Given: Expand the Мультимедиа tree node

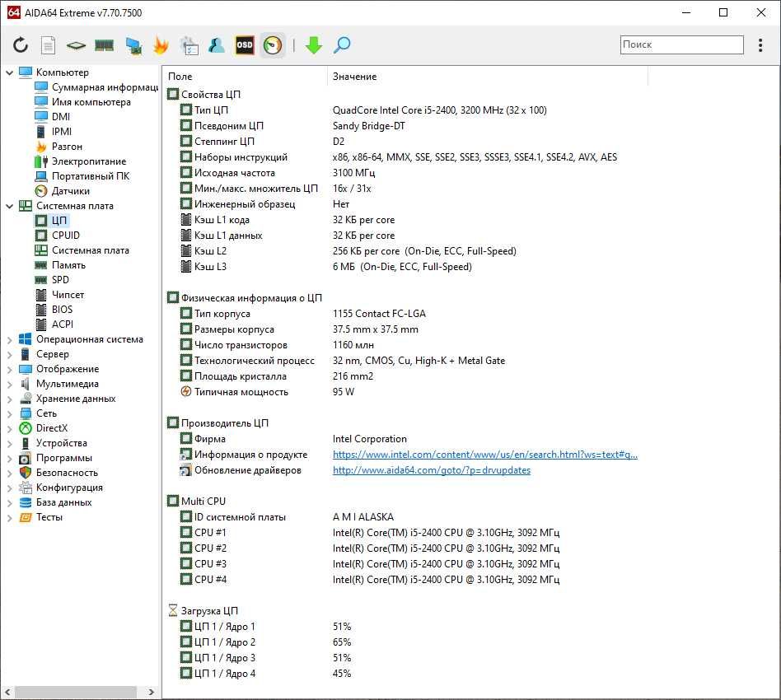Looking at the screenshot, I should tap(9, 385).
